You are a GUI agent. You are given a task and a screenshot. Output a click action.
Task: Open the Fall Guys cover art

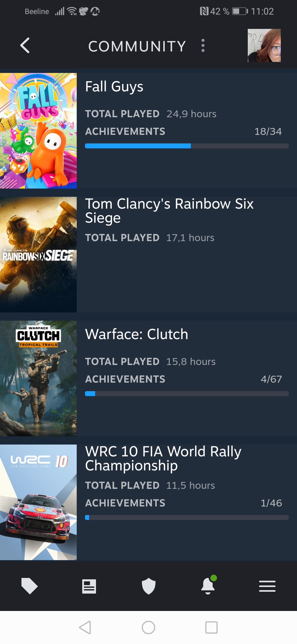pos(38,131)
